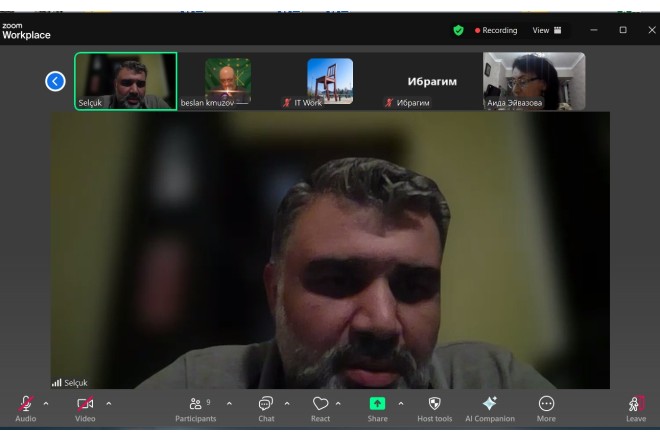Expand the arrow beside Chat
This screenshot has height=441, width=660.
[x=287, y=404]
